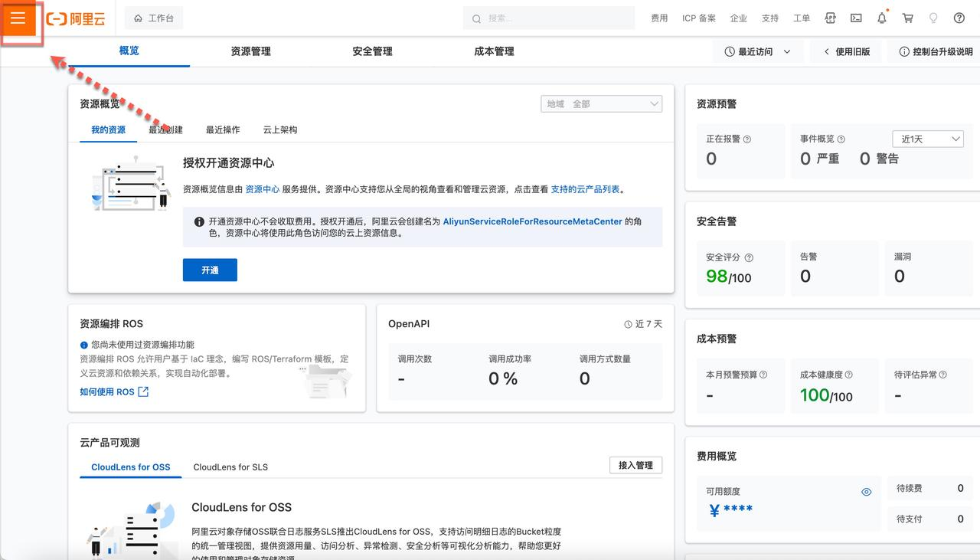Launch Cloud Shell terminal icon
The width and height of the screenshot is (980, 560).
pyautogui.click(x=856, y=18)
